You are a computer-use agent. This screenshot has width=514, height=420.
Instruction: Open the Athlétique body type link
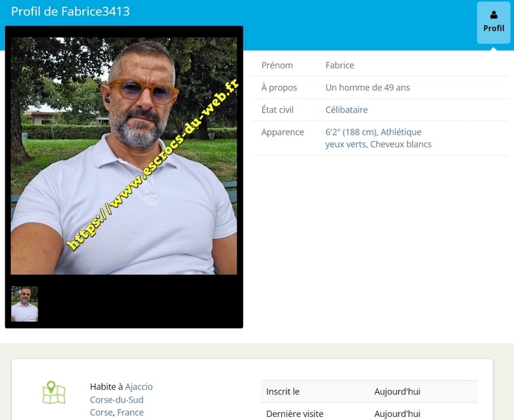coord(401,132)
